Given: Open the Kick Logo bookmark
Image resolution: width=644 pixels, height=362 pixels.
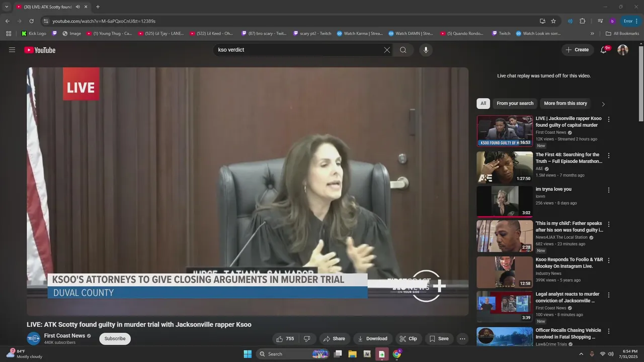Looking at the screenshot, I should 34,34.
